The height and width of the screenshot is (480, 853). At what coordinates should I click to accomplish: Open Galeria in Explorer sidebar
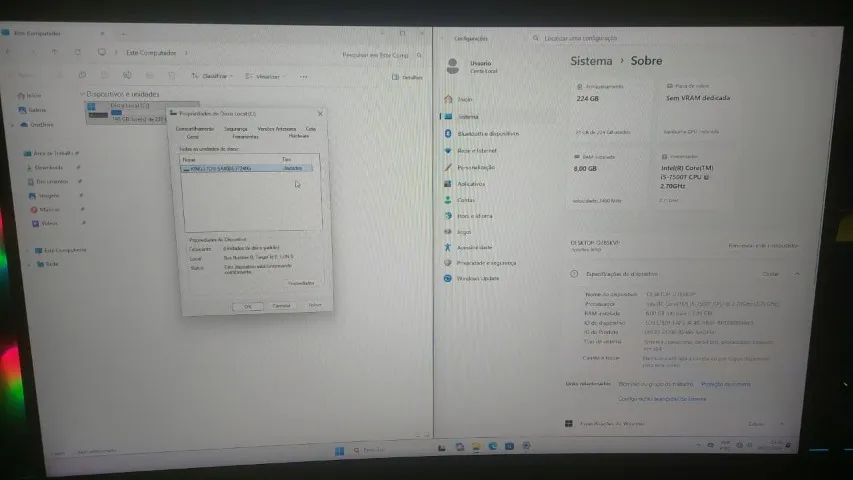point(32,110)
